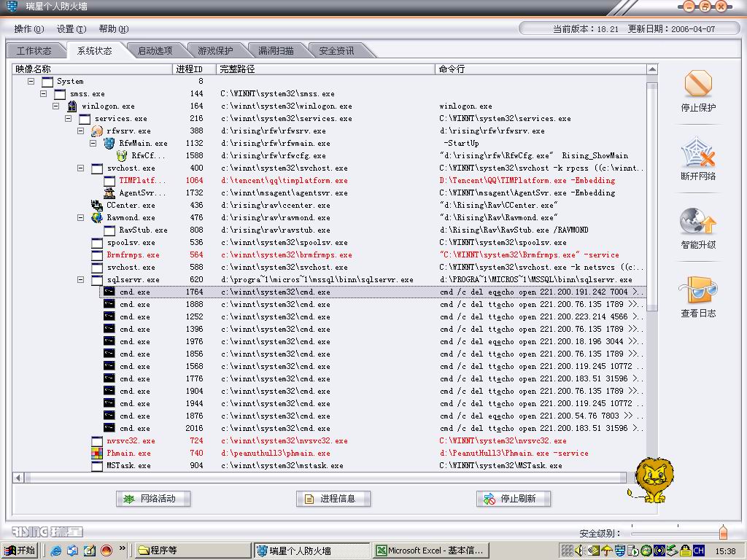Click the Internet Explorer quick launch icon

(56, 551)
